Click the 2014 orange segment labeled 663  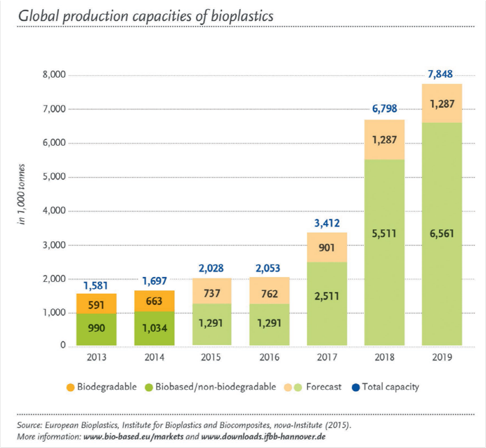click(x=154, y=301)
